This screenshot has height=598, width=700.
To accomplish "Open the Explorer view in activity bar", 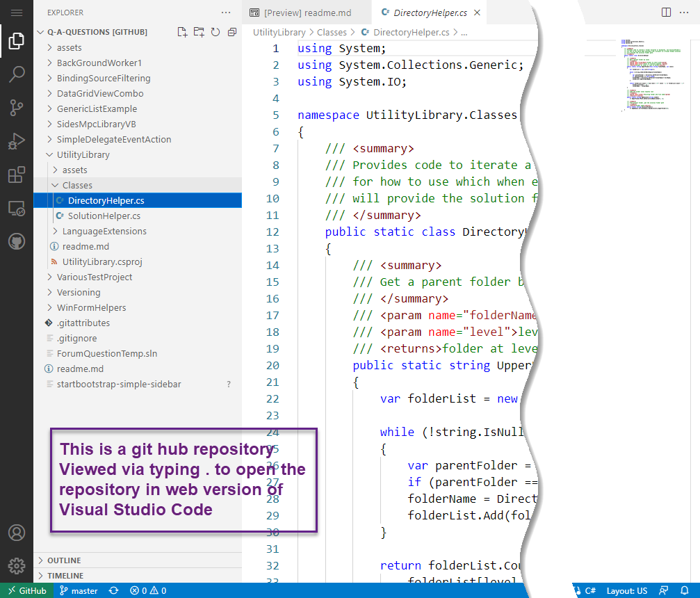I will [x=17, y=41].
